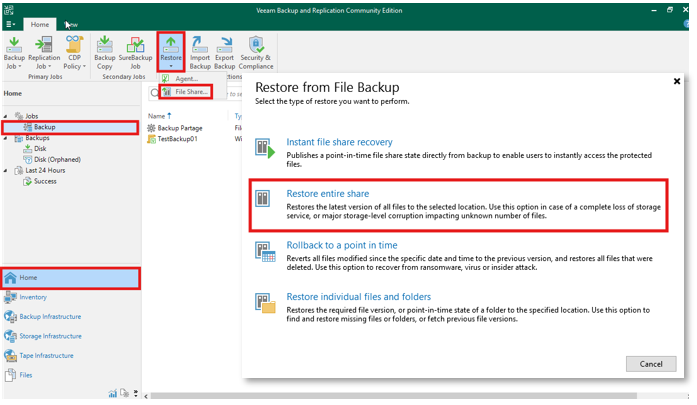Click the Backup Copy icon
This screenshot has width=697, height=405.
tap(105, 52)
